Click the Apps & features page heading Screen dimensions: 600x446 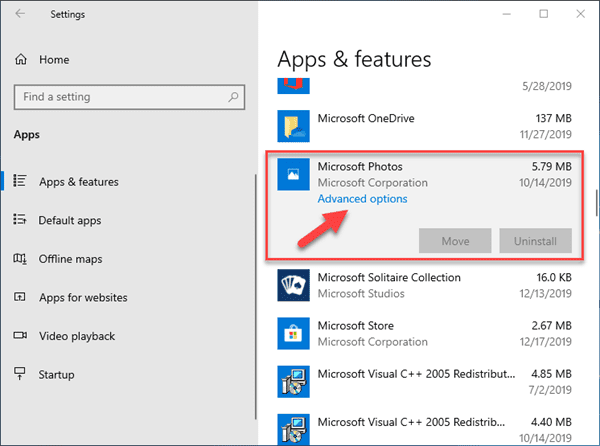[x=354, y=60]
